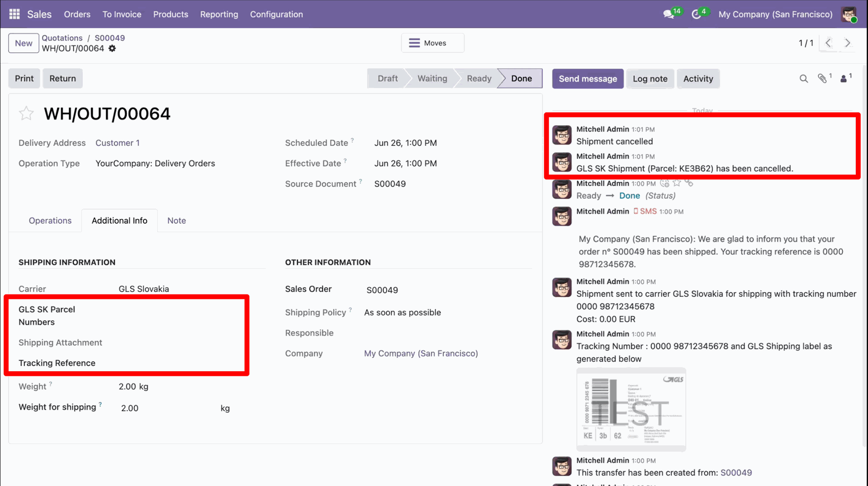Go to the previous record arrow
Screen dimensions: 868x486
pos(828,43)
